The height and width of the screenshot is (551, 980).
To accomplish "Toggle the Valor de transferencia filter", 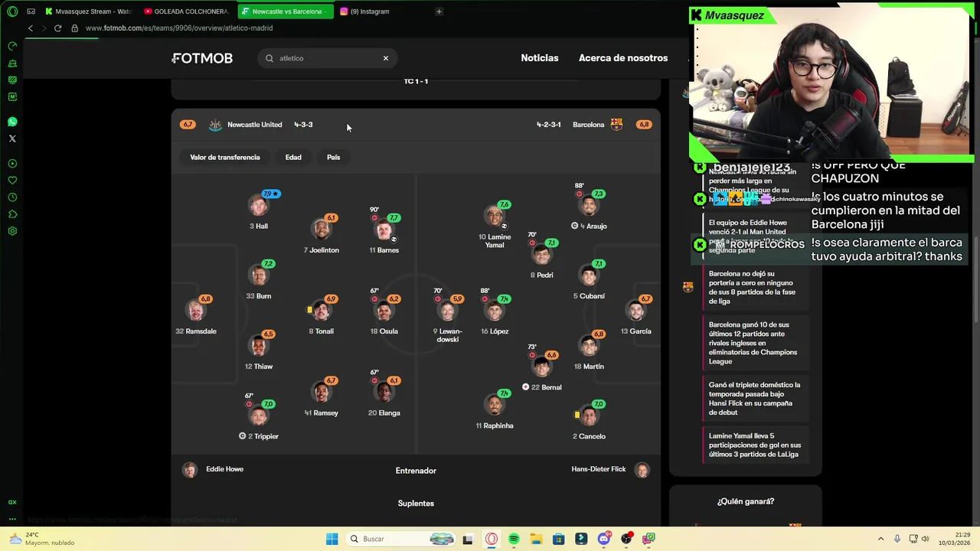I will 225,157.
